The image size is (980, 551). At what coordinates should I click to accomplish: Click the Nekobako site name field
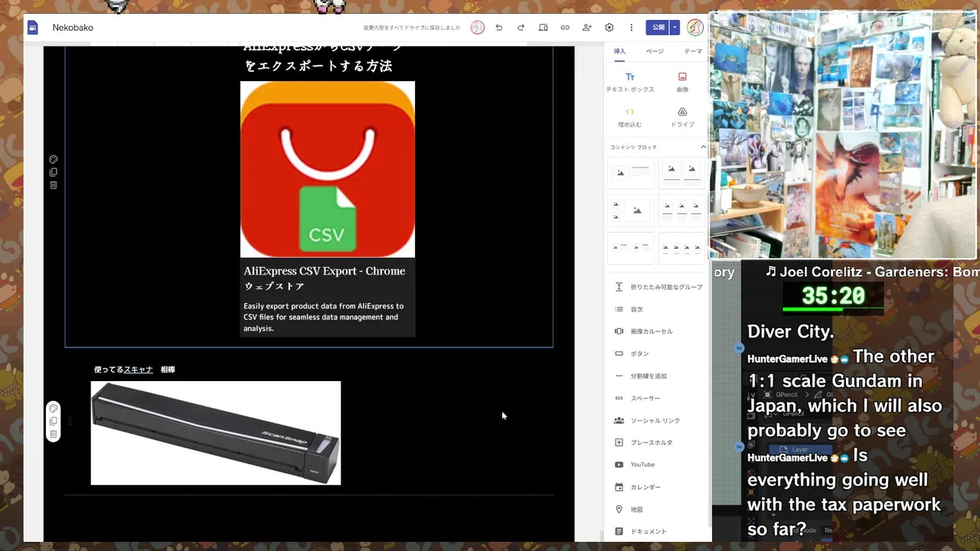point(73,28)
